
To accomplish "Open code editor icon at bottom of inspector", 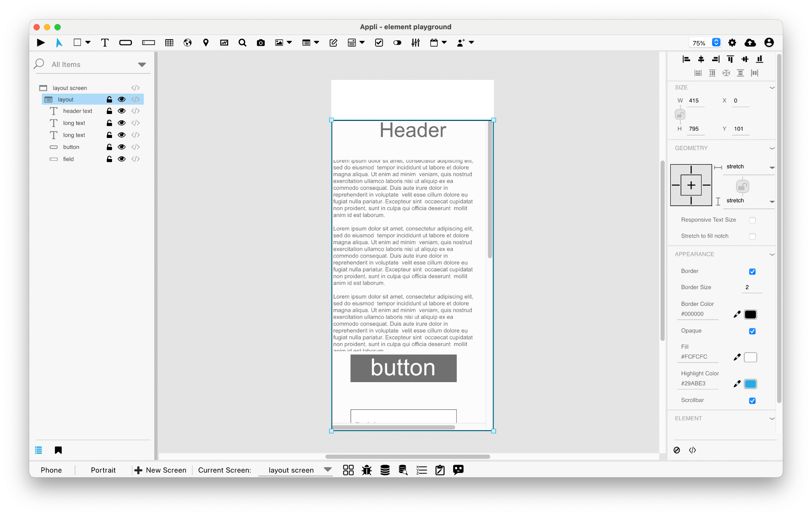I will coord(693,450).
